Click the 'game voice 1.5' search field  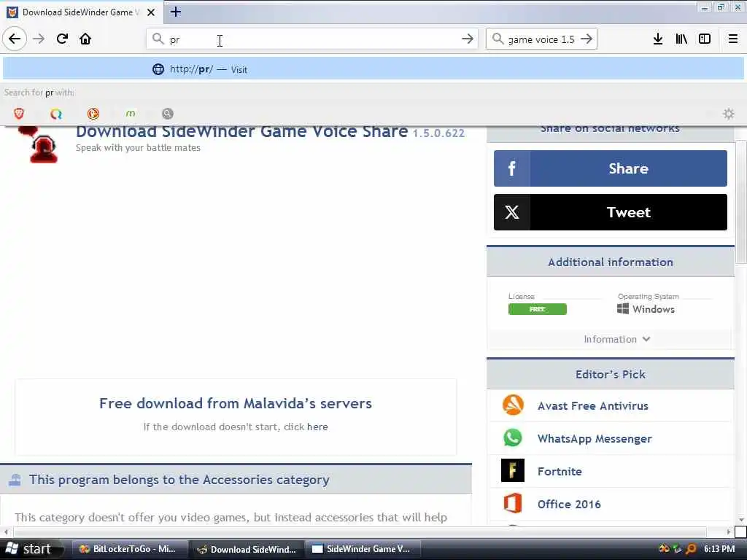pos(541,39)
